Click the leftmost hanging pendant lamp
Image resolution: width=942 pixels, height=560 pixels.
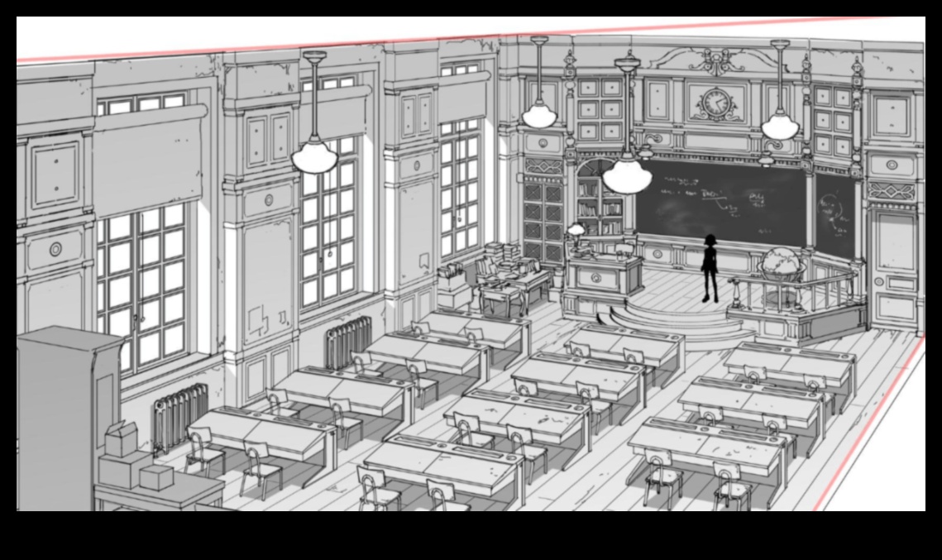314,155
